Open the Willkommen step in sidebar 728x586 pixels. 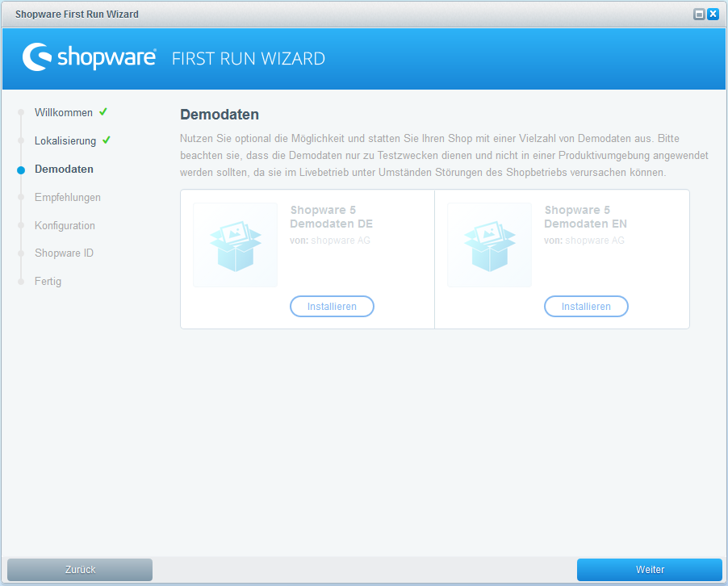coord(64,113)
